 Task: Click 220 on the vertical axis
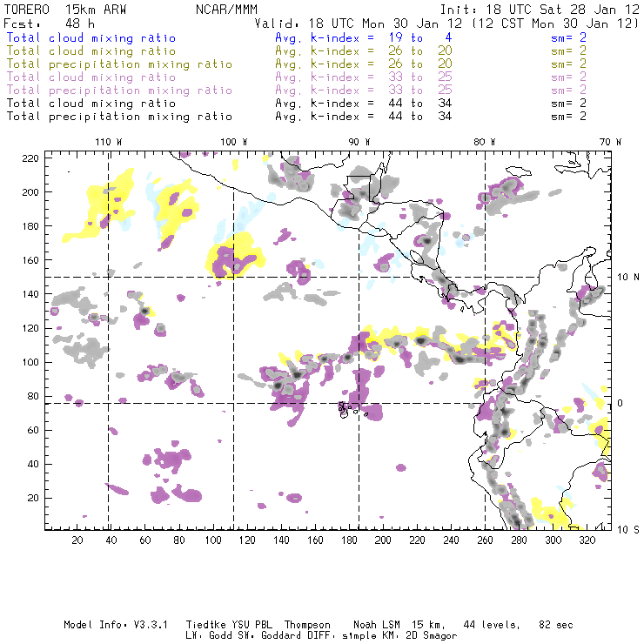click(30, 158)
